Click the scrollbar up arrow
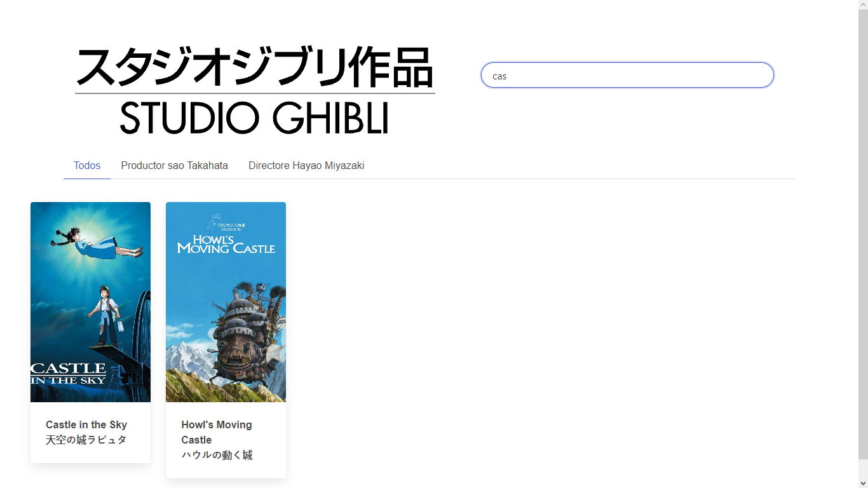This screenshot has height=488, width=868. point(864,4)
